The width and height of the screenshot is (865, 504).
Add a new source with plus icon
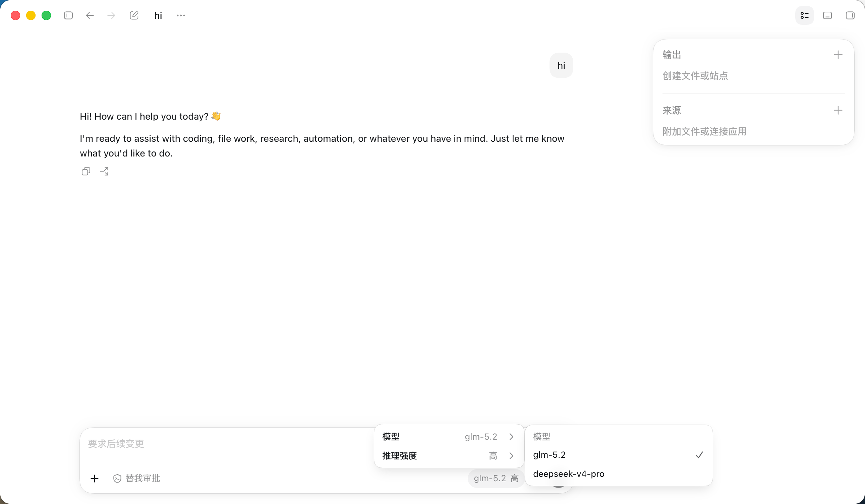(838, 111)
